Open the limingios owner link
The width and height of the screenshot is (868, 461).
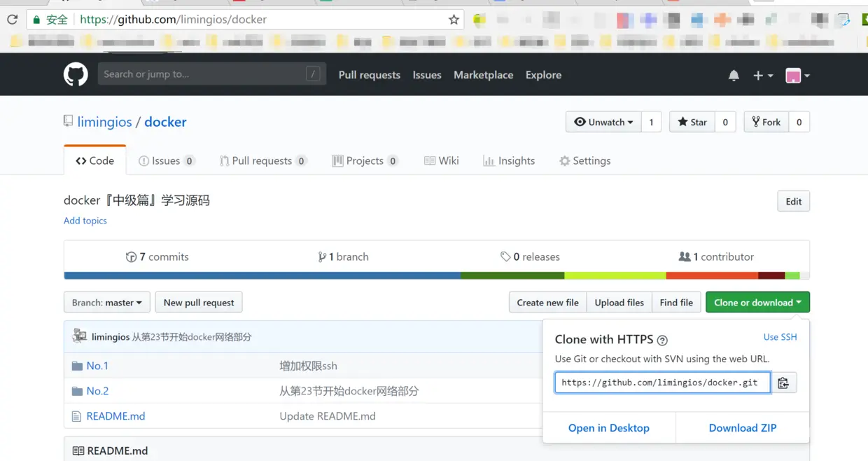104,122
